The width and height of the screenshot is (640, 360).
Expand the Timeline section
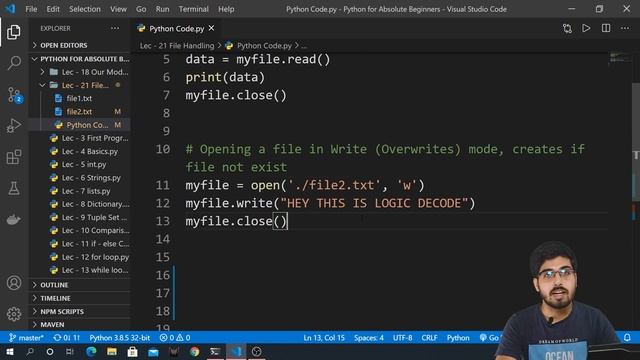click(x=80, y=298)
